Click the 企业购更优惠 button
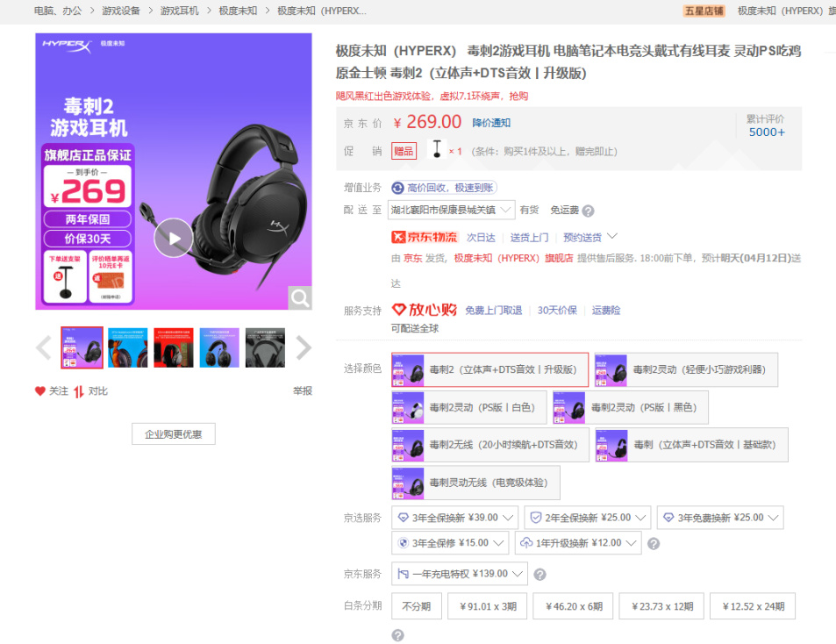 pos(174,434)
